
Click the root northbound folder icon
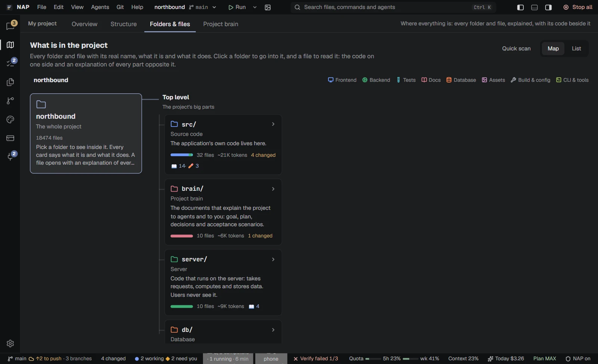click(41, 105)
